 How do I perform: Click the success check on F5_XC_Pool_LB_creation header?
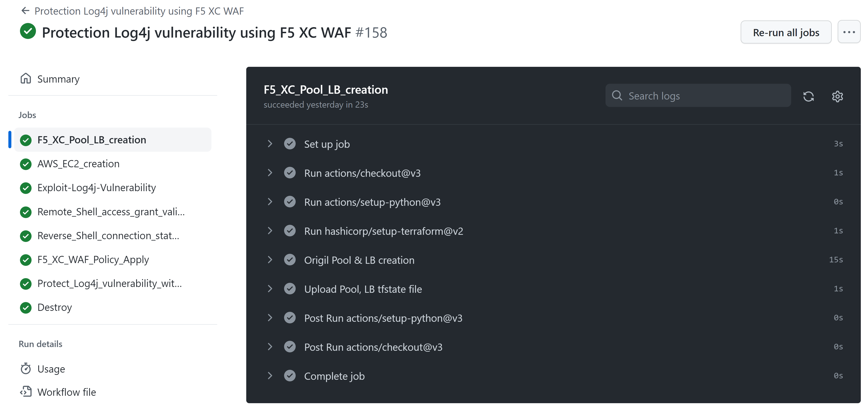[x=26, y=140]
